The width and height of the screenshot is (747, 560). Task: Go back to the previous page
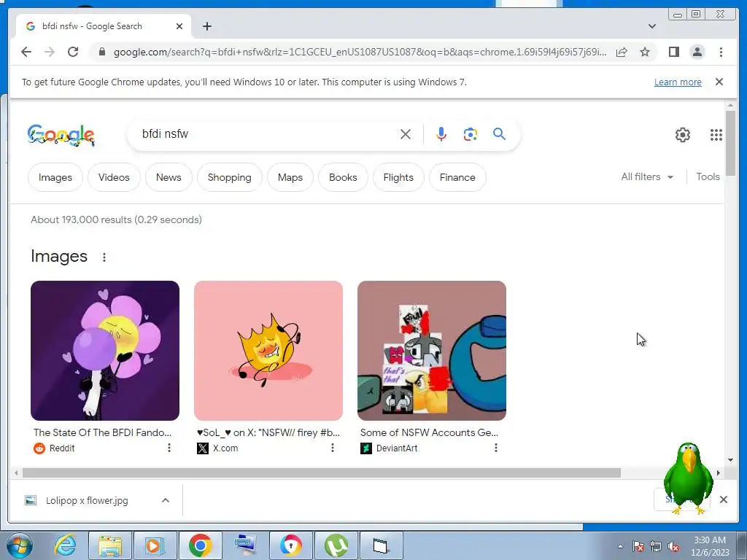click(x=26, y=52)
